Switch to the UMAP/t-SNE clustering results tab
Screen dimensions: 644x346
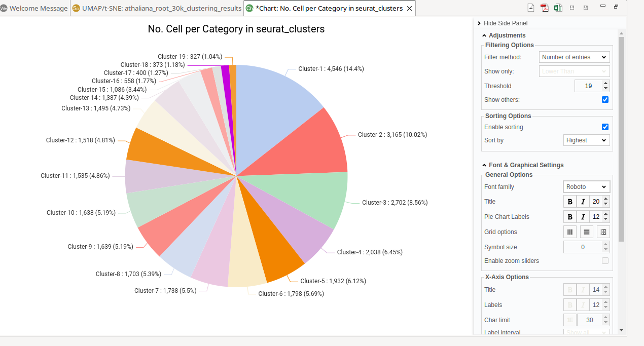click(157, 8)
